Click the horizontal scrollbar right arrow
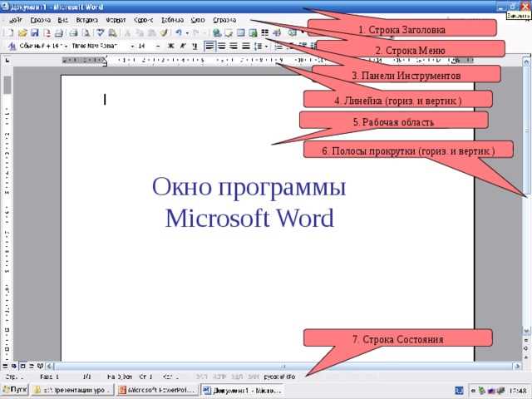Screen dimensions: 532x399 (x=517, y=366)
